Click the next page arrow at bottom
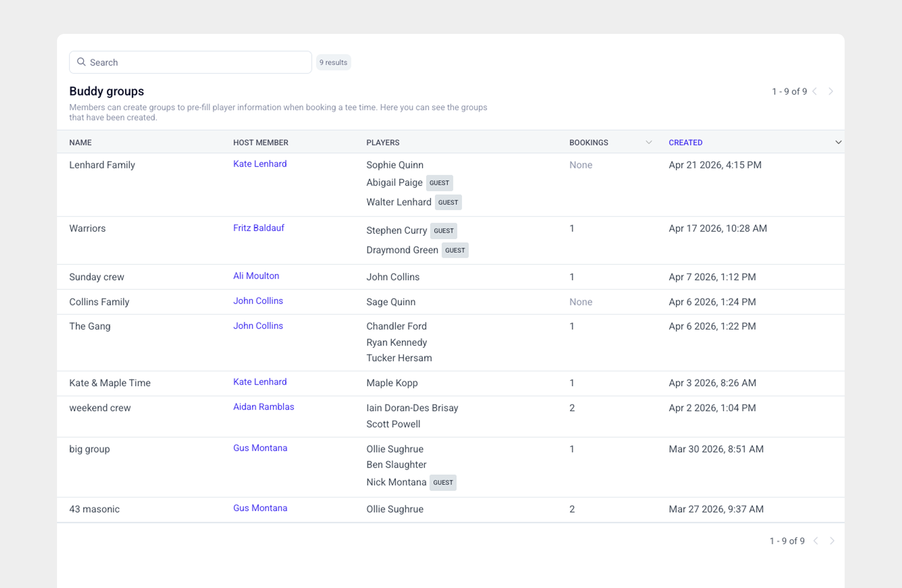 pyautogui.click(x=832, y=541)
